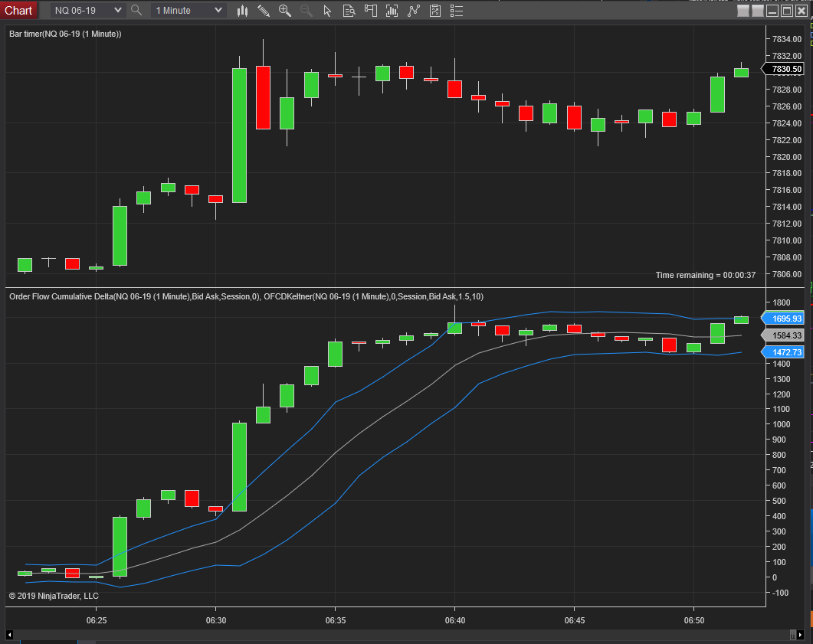
Task: Open the 1 Minute interval dropdown
Action: [x=188, y=11]
